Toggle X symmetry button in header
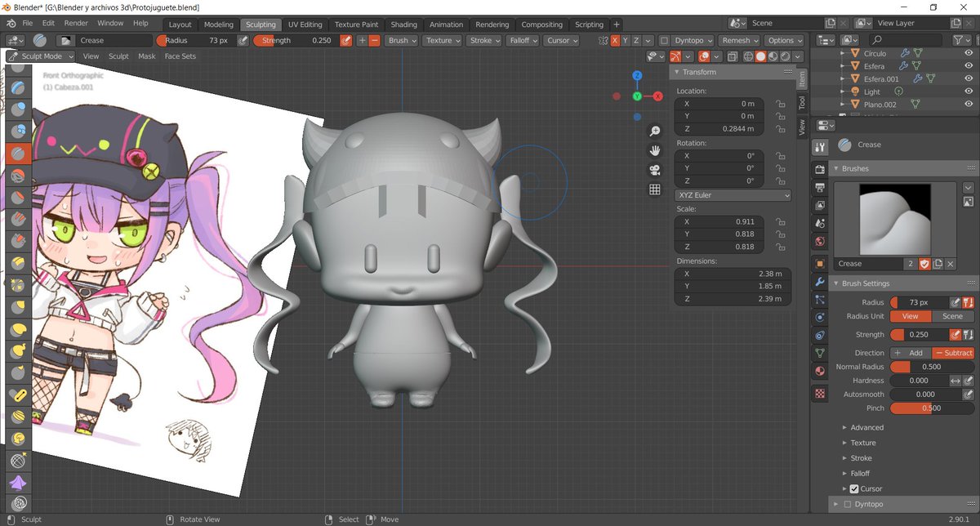Viewport: 980px width, 526px height. coord(614,40)
